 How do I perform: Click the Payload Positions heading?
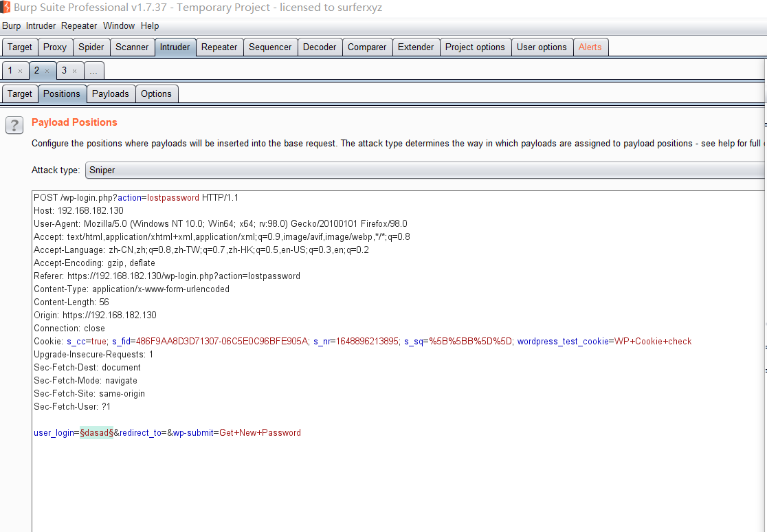[x=74, y=122]
